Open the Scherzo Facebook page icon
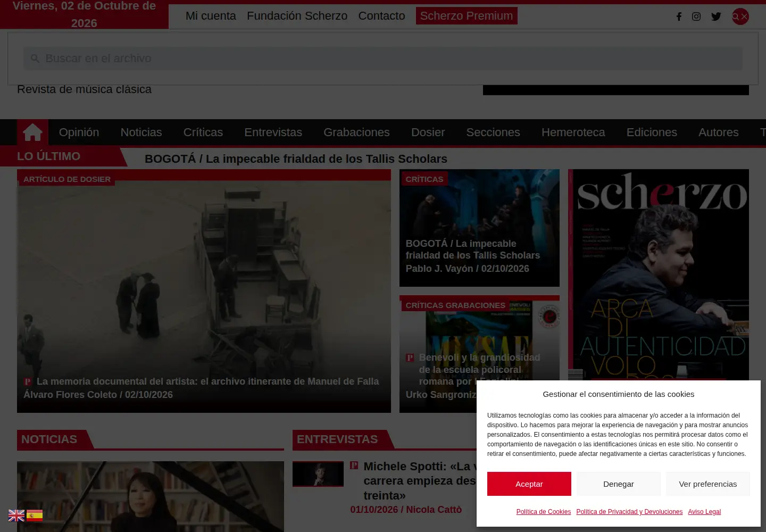This screenshot has height=532, width=766. click(679, 16)
